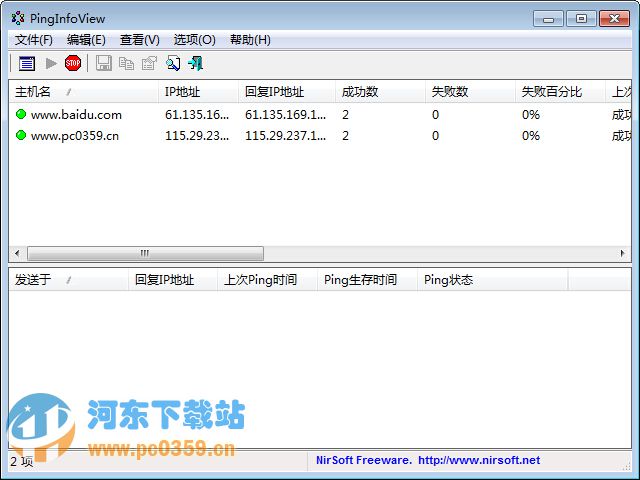Sort by the 失败百分比 column header

pos(560,92)
